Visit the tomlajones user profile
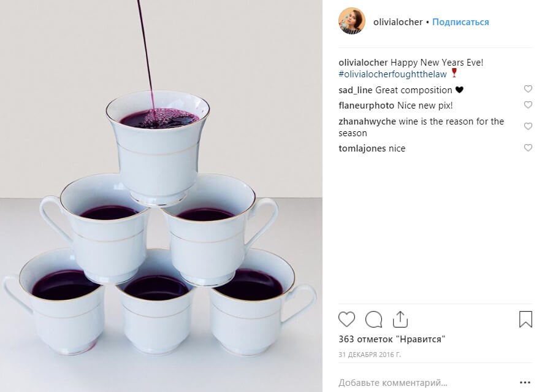The width and height of the screenshot is (542, 392). click(362, 148)
